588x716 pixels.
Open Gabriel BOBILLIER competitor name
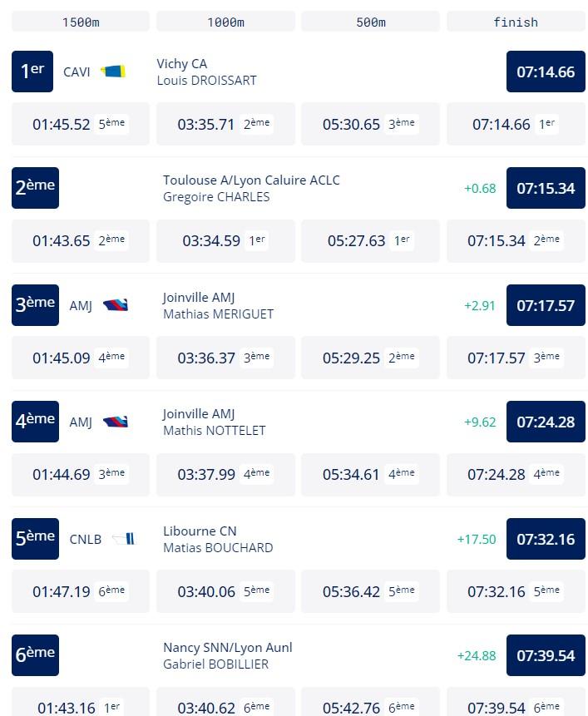point(216,664)
